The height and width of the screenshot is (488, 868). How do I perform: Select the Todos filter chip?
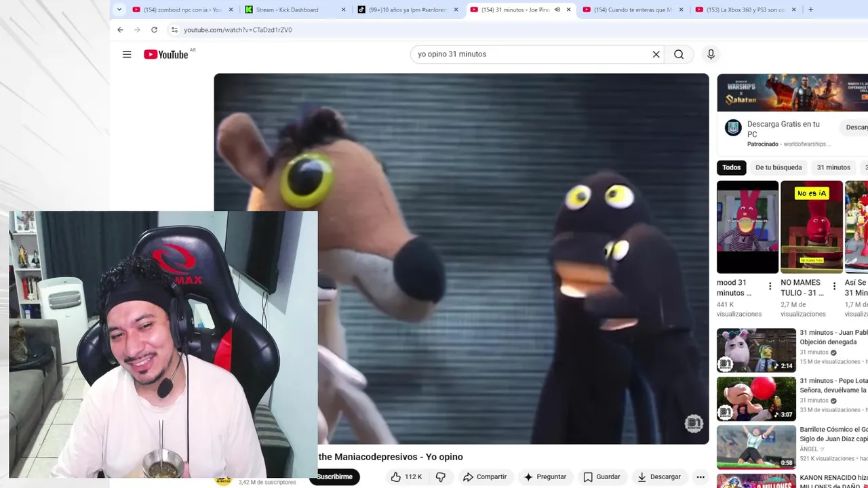(731, 167)
